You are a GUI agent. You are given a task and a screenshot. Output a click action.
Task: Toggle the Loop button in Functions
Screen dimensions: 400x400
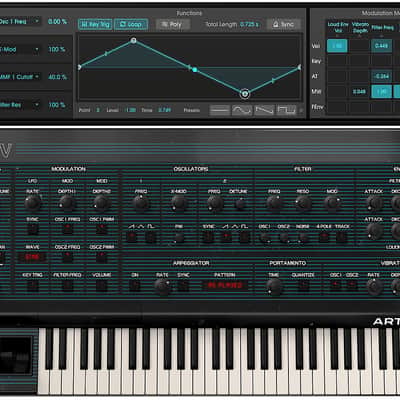click(x=131, y=24)
